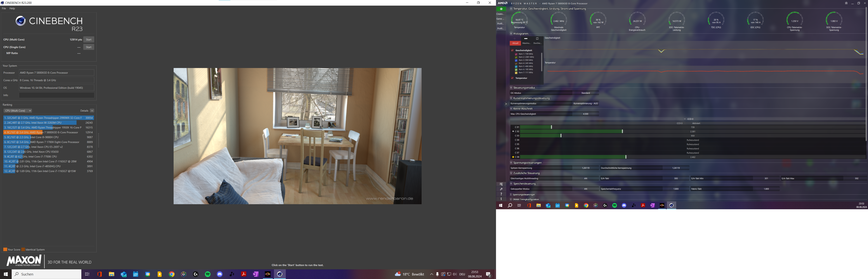Uncheck Geschwindigkeit histogram checkbox
868x279 pixels.
[x=512, y=50]
